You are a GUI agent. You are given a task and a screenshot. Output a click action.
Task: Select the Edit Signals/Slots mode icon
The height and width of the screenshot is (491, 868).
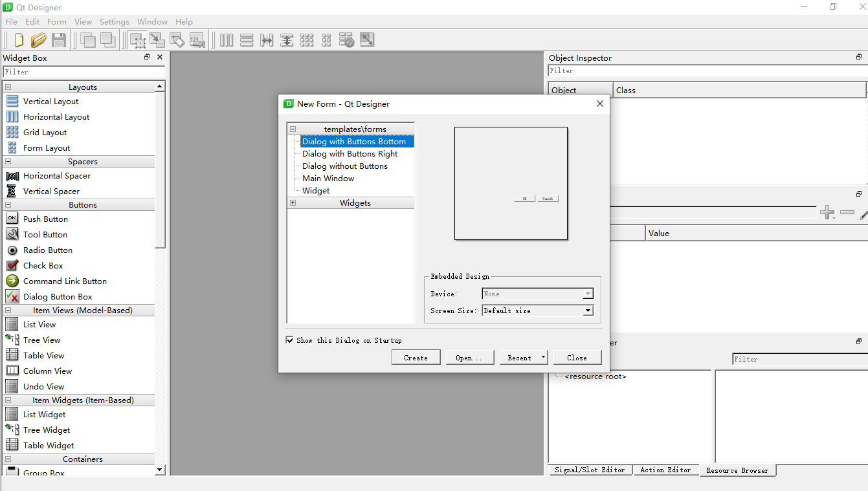157,39
